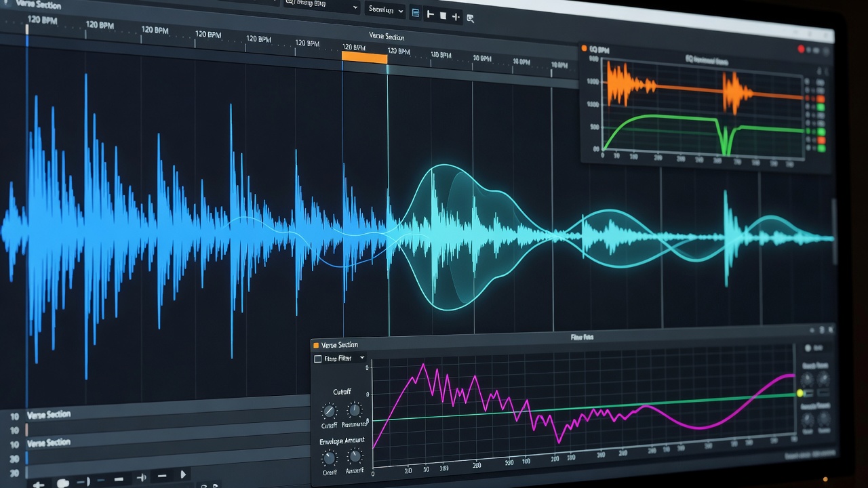Enable the Fine Filter checkbox
This screenshot has height=488, width=868.
pos(318,359)
